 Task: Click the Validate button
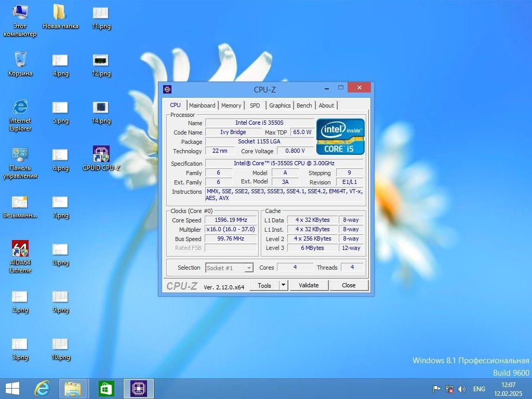coord(309,285)
